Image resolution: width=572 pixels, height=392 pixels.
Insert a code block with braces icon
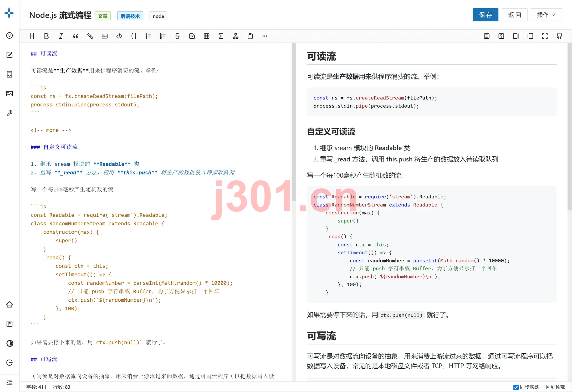[134, 36]
